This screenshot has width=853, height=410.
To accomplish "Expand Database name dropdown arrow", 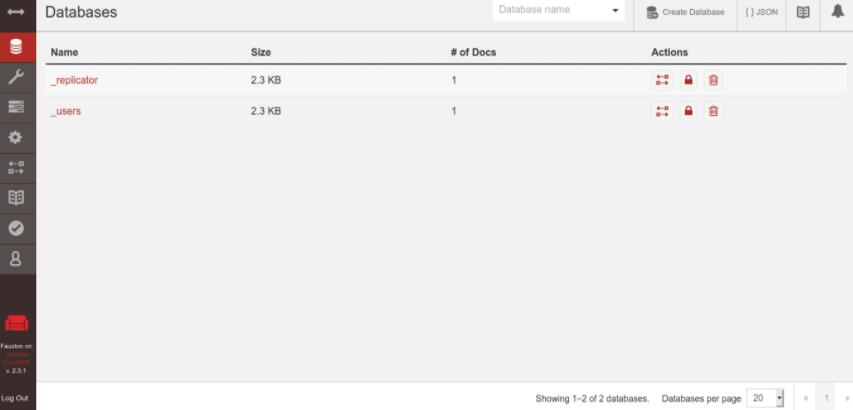I will pyautogui.click(x=615, y=11).
